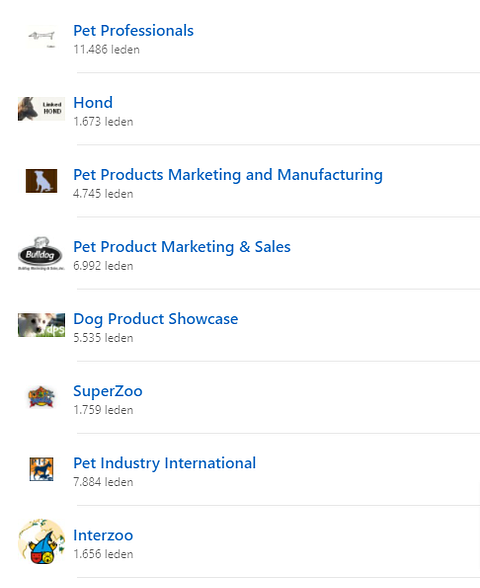The width and height of the screenshot is (480, 588).
Task: Open Pet Products Marketing and Manufacturing group
Action: click(228, 175)
